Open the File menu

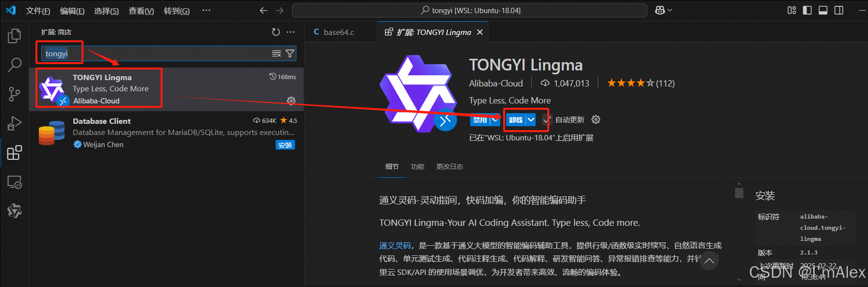(38, 11)
